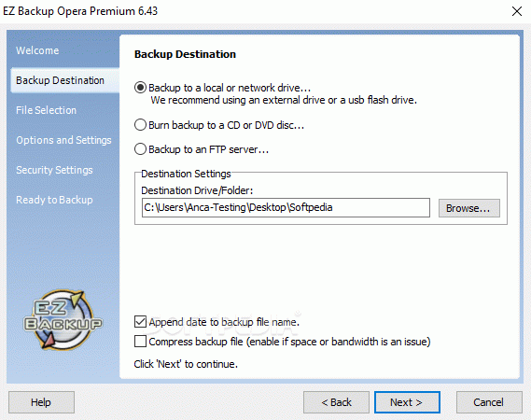
Task: Jump to Security Settings step
Action: [54, 170]
